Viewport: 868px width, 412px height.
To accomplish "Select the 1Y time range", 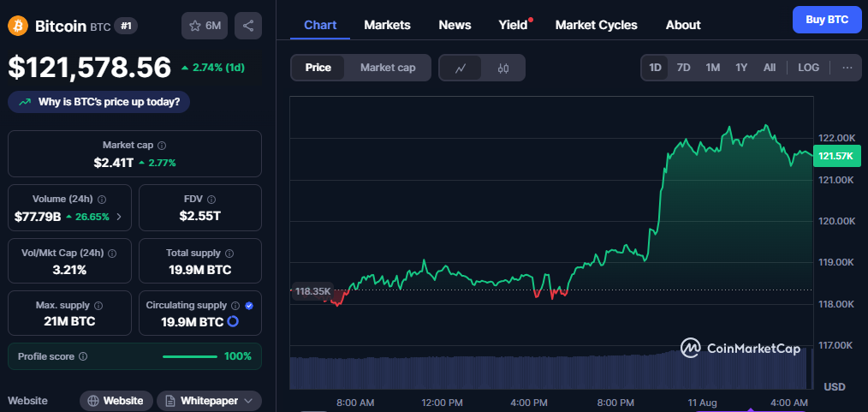I will [741, 68].
